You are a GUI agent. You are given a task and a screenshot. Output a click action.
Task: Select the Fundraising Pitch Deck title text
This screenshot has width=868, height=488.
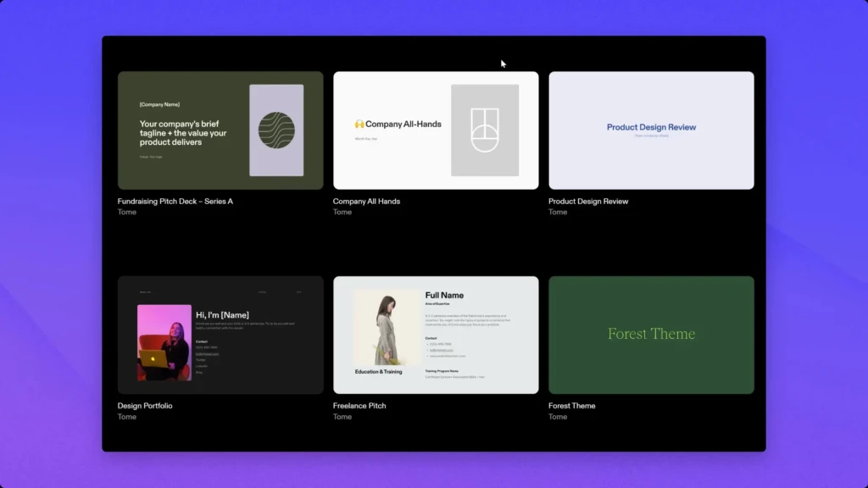pyautogui.click(x=175, y=201)
